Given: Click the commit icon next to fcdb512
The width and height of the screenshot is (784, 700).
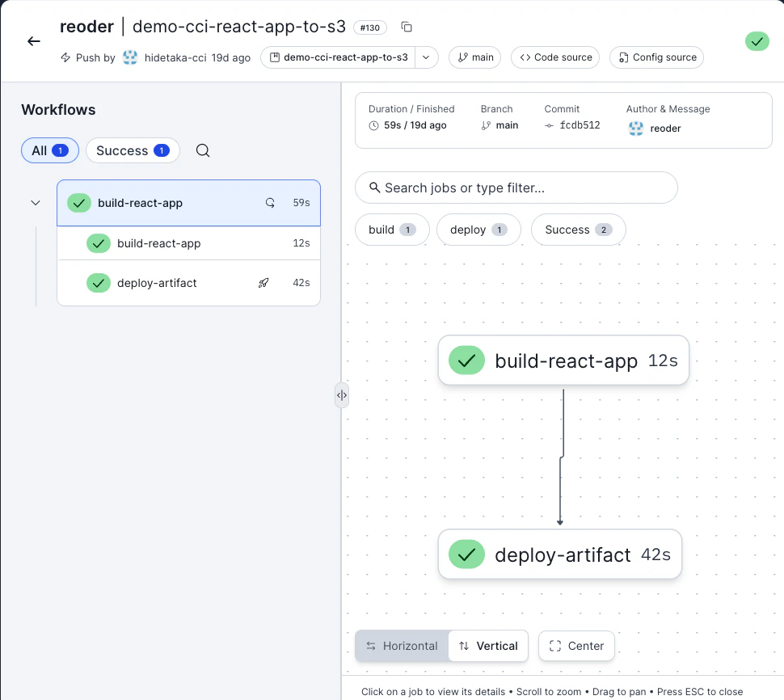Looking at the screenshot, I should pos(548,125).
